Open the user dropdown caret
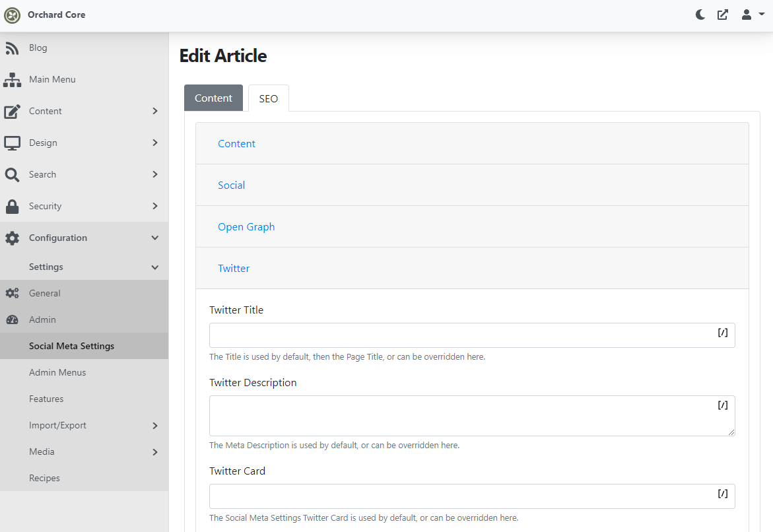 761,15
